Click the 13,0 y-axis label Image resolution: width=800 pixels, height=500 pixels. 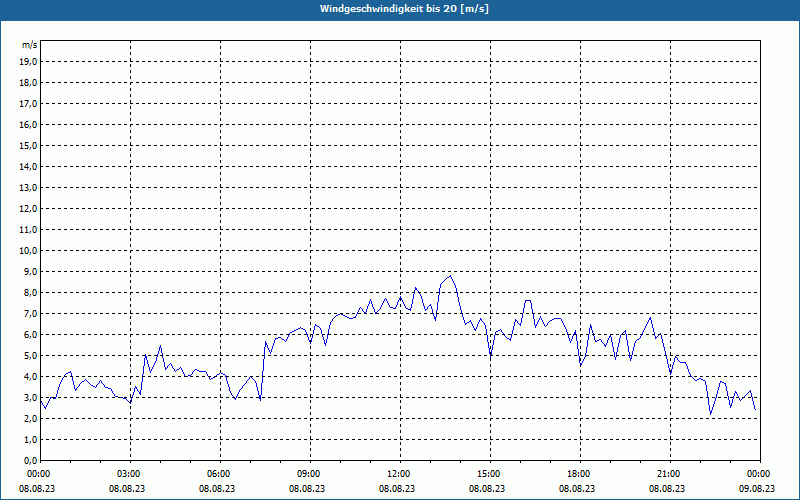click(x=28, y=187)
